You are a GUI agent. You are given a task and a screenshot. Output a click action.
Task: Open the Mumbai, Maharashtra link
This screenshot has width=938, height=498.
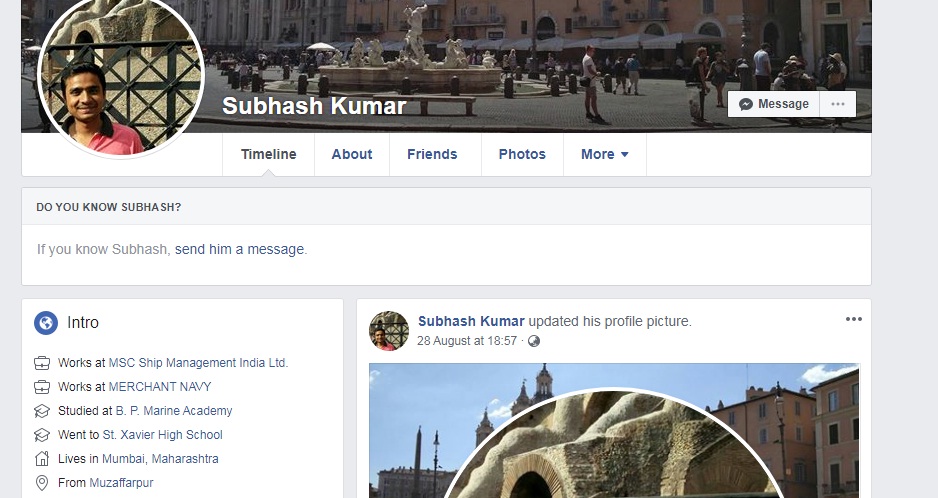(160, 458)
